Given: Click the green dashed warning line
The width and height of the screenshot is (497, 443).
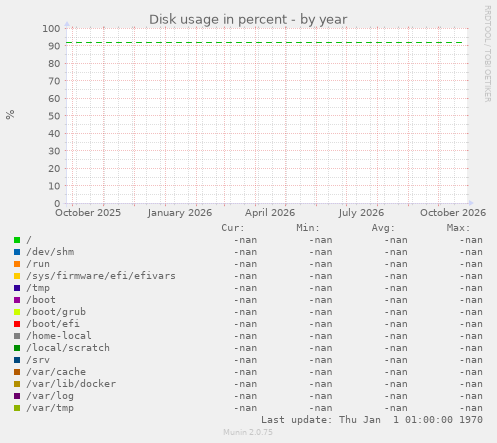Looking at the screenshot, I should (x=264, y=43).
